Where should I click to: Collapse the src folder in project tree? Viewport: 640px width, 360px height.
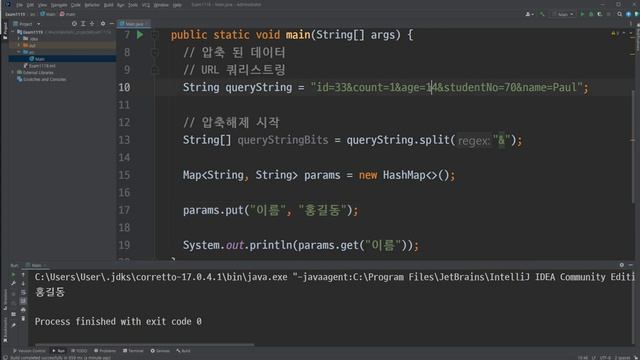click(x=19, y=52)
